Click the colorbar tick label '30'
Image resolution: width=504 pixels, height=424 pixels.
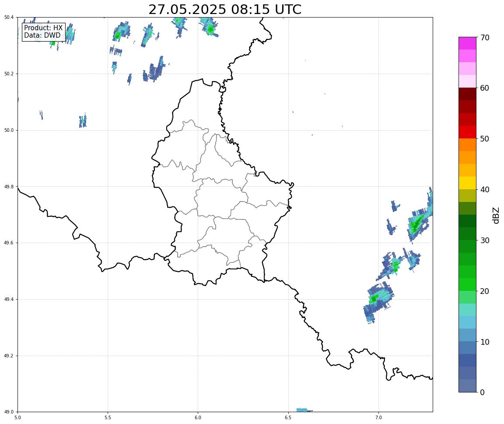coord(485,240)
